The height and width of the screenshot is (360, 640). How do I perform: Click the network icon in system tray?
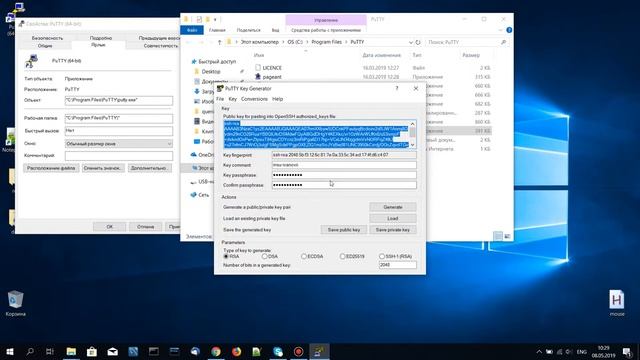[560, 352]
